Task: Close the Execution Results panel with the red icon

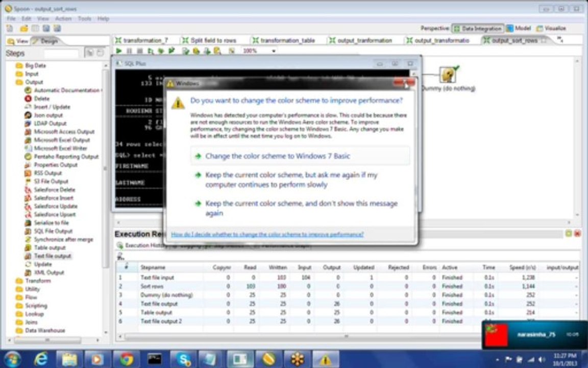Action: pyautogui.click(x=577, y=234)
